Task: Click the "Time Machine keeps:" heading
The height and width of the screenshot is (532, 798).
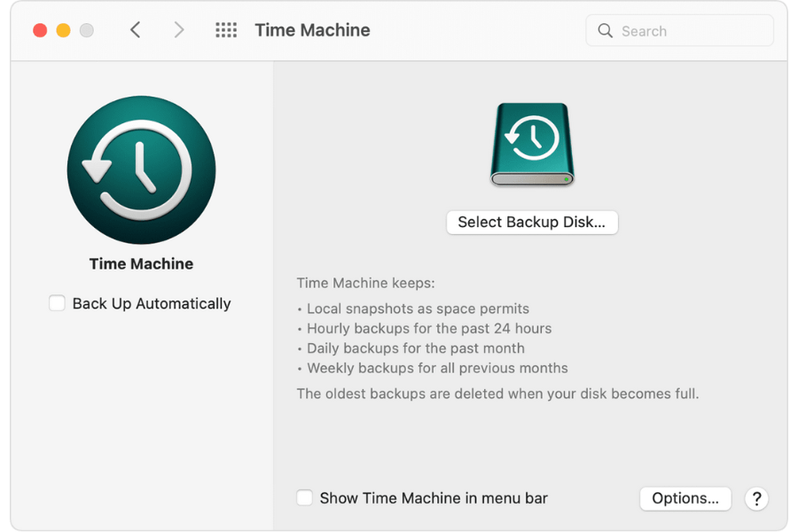Action: tap(366, 283)
